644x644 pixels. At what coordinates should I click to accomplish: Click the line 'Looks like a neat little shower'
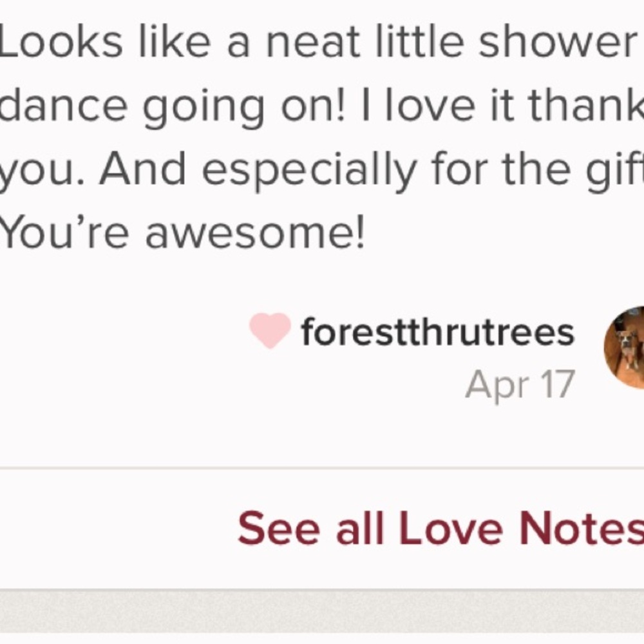[x=317, y=41]
